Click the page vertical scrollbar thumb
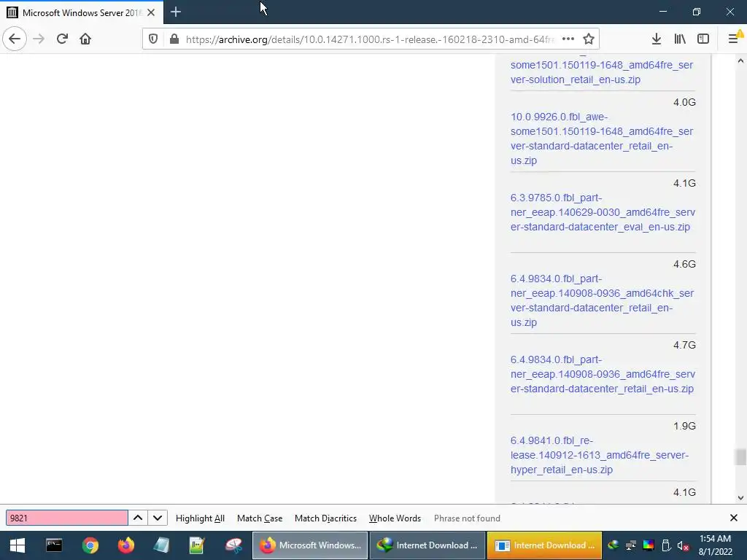 [x=740, y=456]
